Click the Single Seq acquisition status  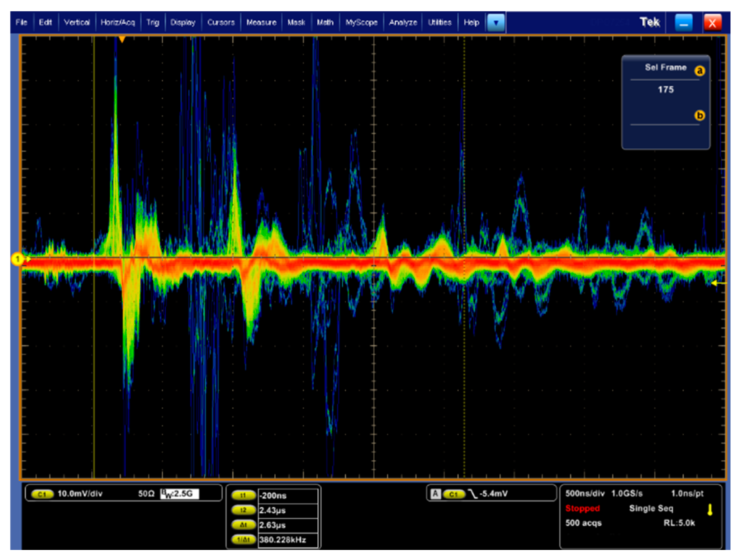[x=651, y=508]
